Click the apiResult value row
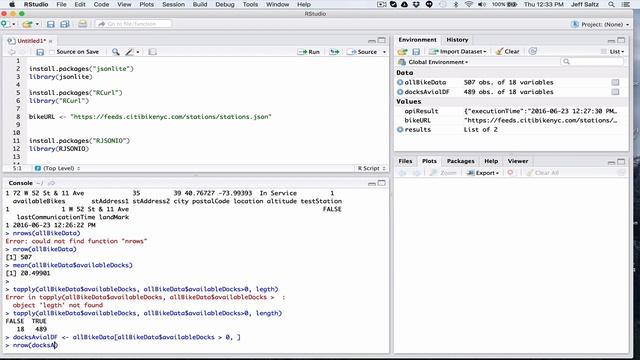This screenshot has width=640, height=360. click(x=511, y=111)
